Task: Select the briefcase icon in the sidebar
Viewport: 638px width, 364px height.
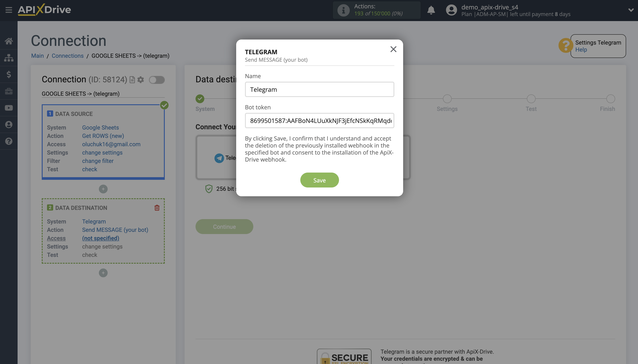Action: coord(9,91)
